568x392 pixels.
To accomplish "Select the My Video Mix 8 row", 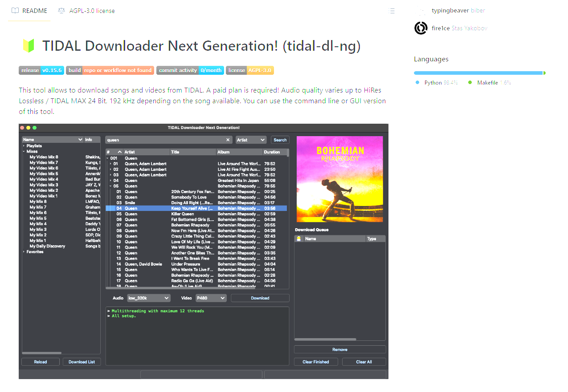I will 61,157.
